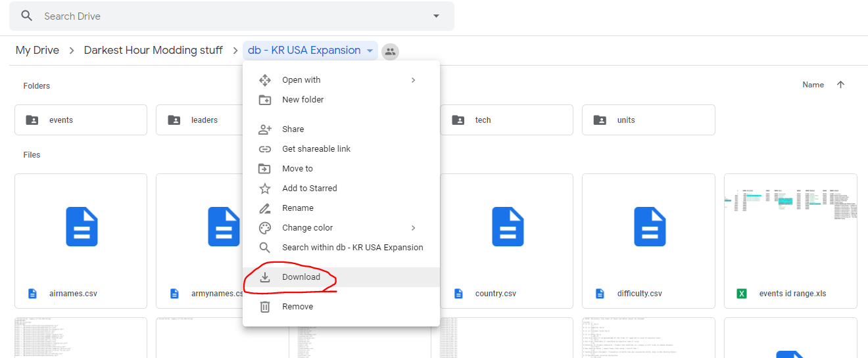Click the star icon
Screen dimensions: 868x358
click(x=265, y=189)
